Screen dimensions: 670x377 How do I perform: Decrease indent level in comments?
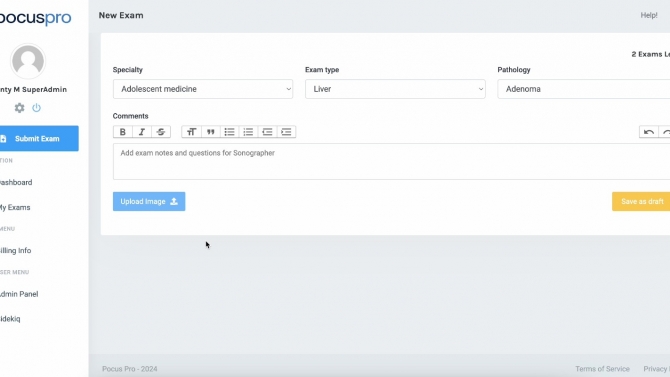point(267,132)
